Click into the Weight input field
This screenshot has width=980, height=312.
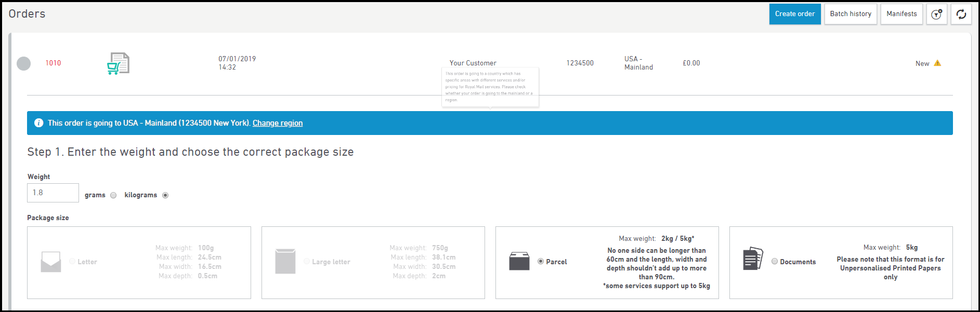53,193
